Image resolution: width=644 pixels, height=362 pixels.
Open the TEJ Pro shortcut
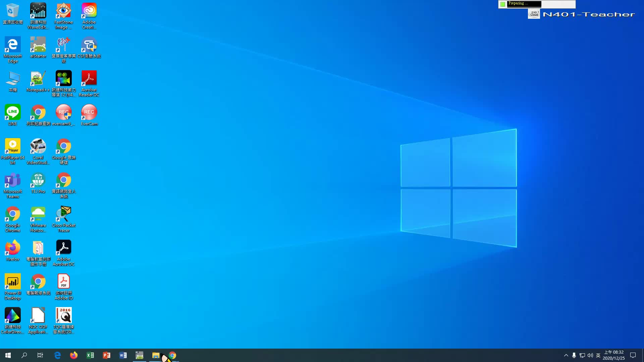tap(38, 183)
